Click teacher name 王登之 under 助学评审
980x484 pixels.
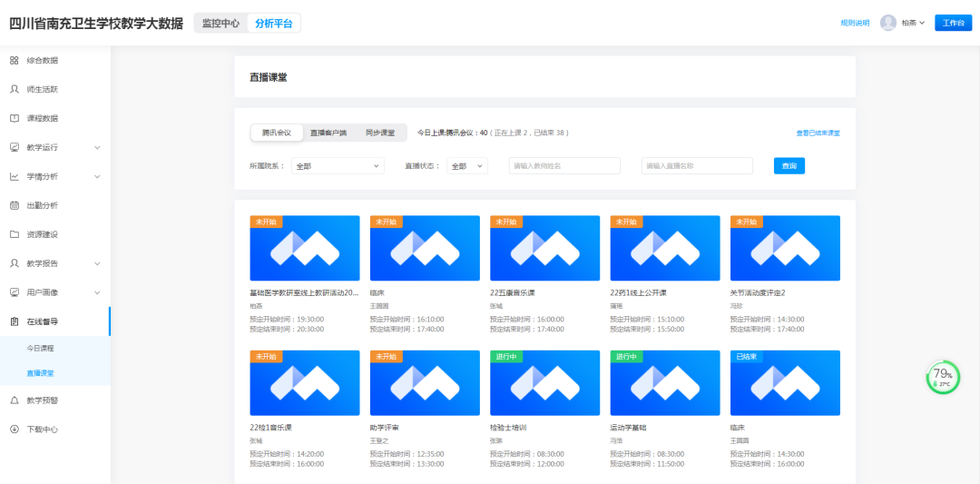click(x=380, y=440)
